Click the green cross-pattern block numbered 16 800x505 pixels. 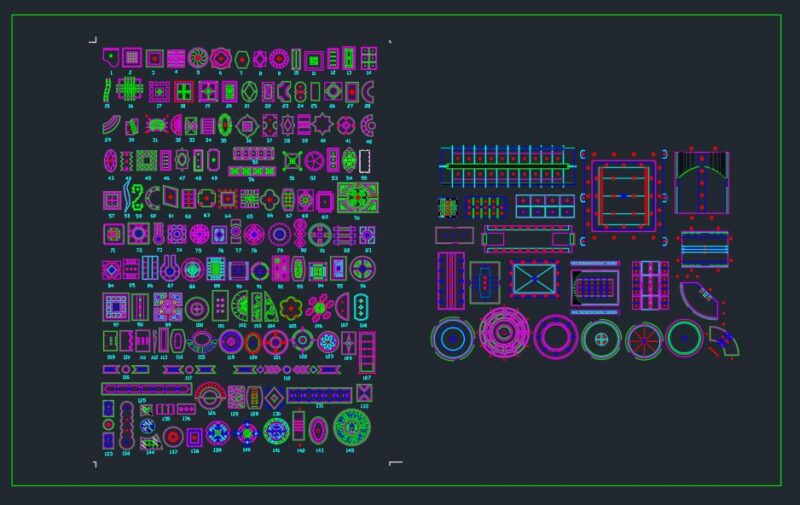point(130,89)
